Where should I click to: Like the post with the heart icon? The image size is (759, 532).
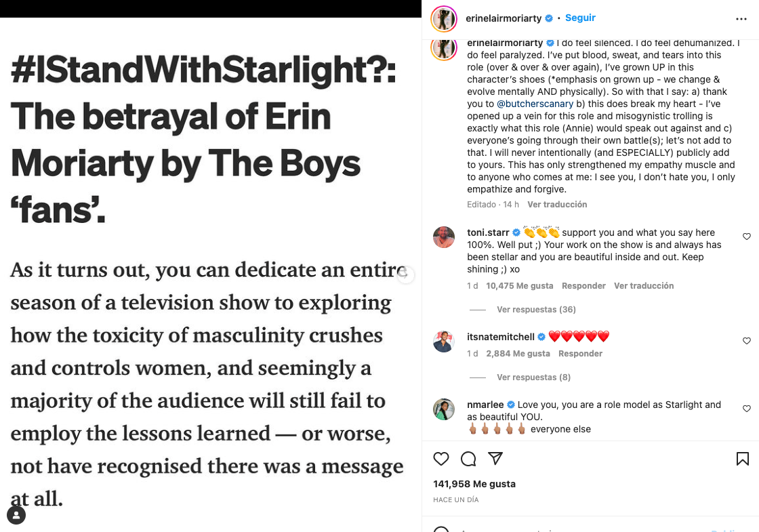pos(441,459)
